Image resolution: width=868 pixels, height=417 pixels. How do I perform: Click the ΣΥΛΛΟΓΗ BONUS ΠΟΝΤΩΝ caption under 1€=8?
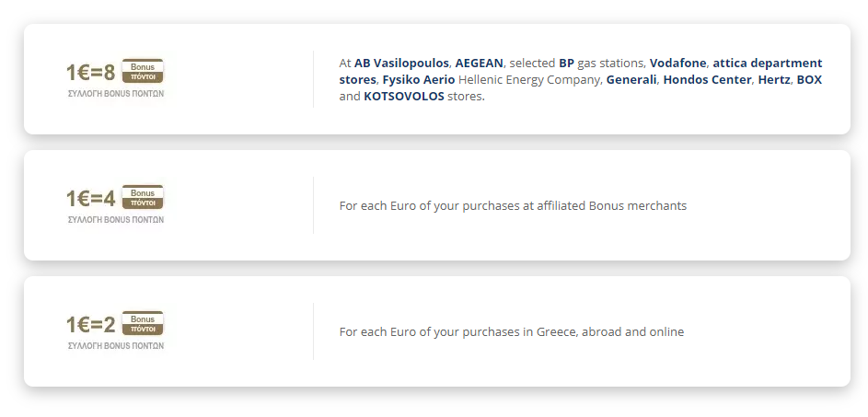click(116, 94)
